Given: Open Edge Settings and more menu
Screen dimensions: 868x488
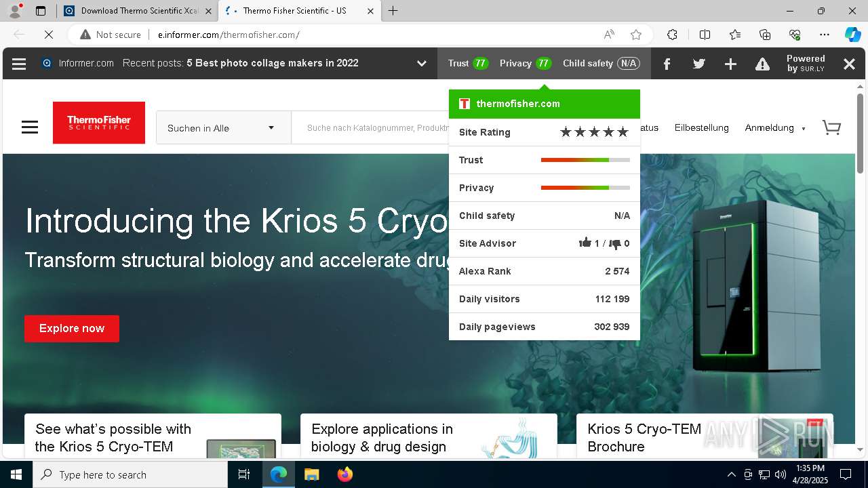Looking at the screenshot, I should pos(825,35).
